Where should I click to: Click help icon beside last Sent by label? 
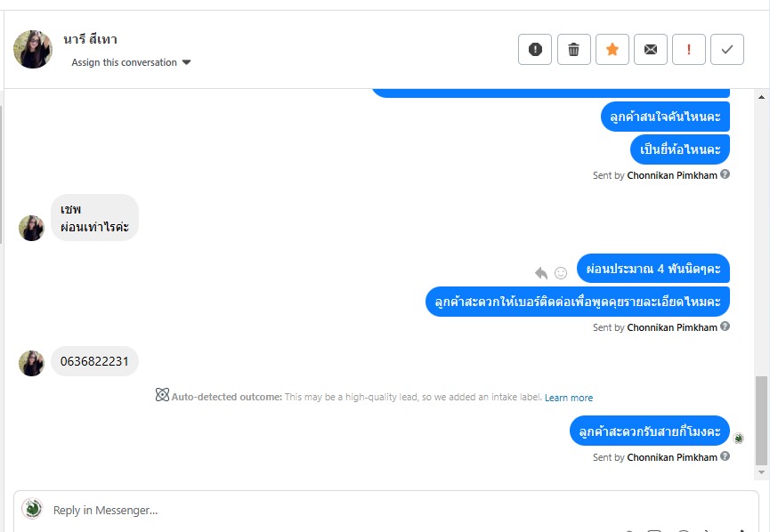(x=725, y=456)
